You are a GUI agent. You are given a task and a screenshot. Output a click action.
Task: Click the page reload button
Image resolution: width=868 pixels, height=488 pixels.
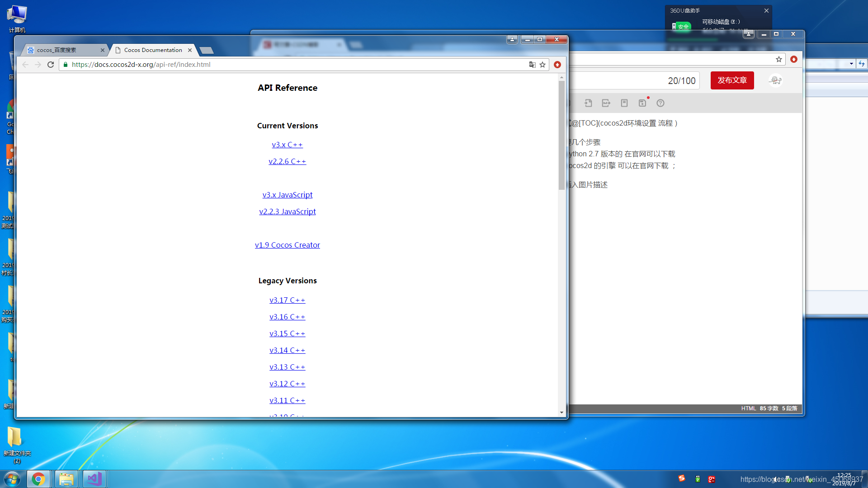pyautogui.click(x=51, y=65)
